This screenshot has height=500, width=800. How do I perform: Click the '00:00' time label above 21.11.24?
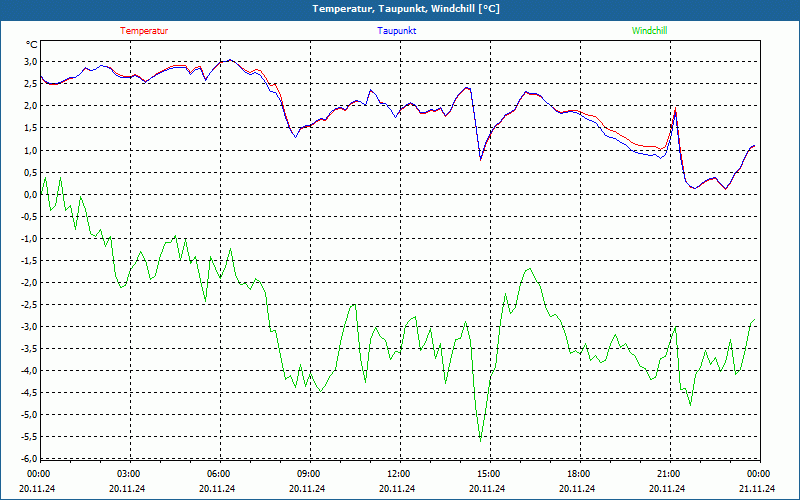point(758,474)
